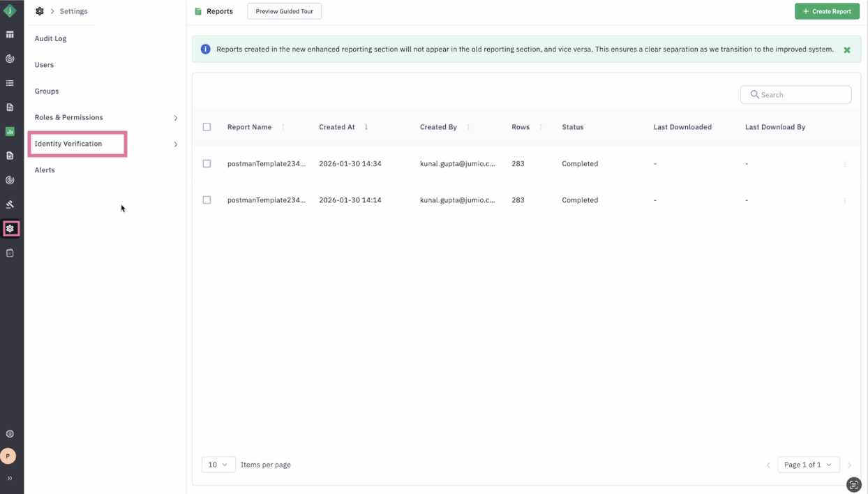Screen dimensions: 868x494
Task: Expand the Roles & Permissions submenu arrow
Action: pos(175,118)
